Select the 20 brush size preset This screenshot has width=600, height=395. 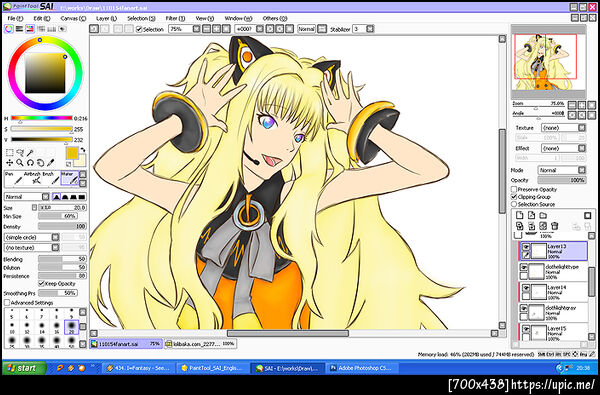(x=72, y=327)
